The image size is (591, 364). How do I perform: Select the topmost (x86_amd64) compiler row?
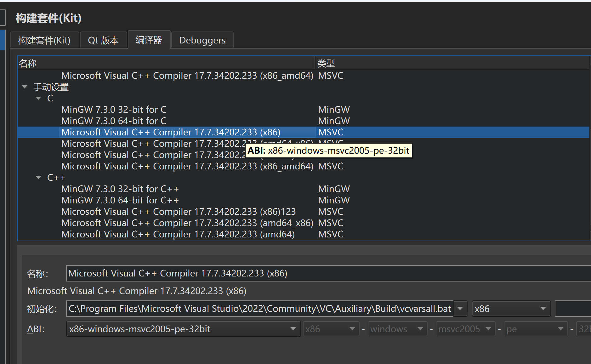pos(187,76)
